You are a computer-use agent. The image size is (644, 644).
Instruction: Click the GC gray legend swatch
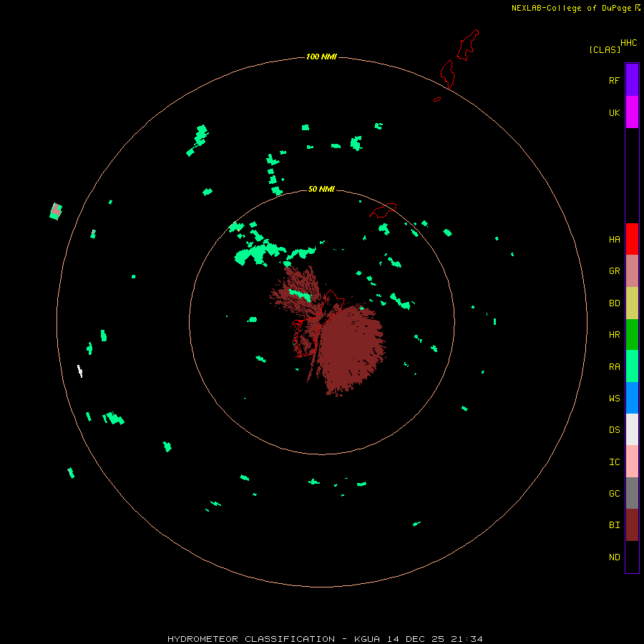coord(632,493)
